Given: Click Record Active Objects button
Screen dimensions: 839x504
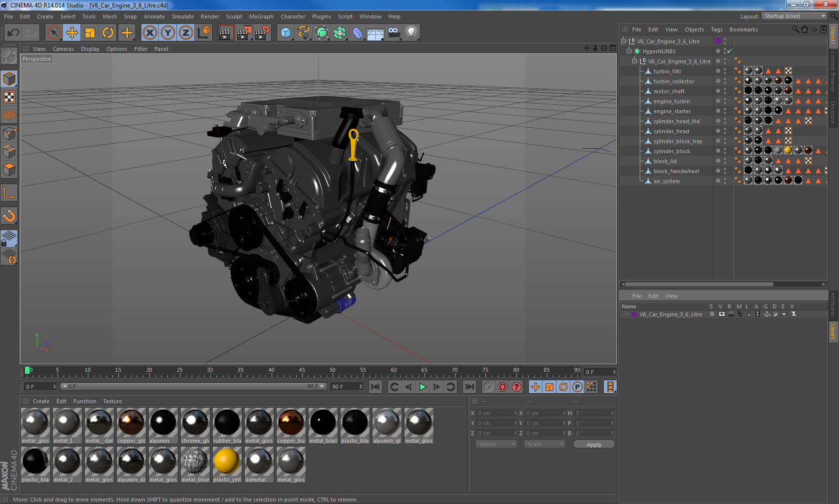Looking at the screenshot, I should [x=488, y=387].
